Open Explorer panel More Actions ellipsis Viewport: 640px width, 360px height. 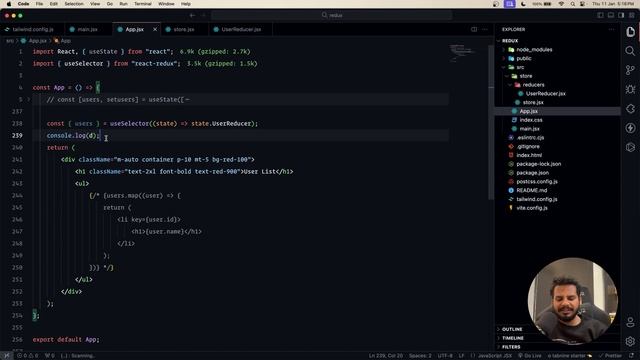pos(611,29)
